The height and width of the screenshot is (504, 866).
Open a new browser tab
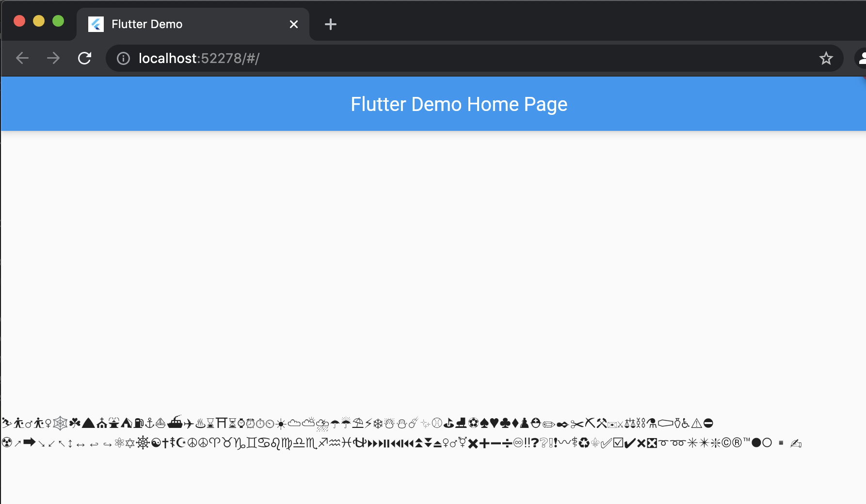point(330,24)
